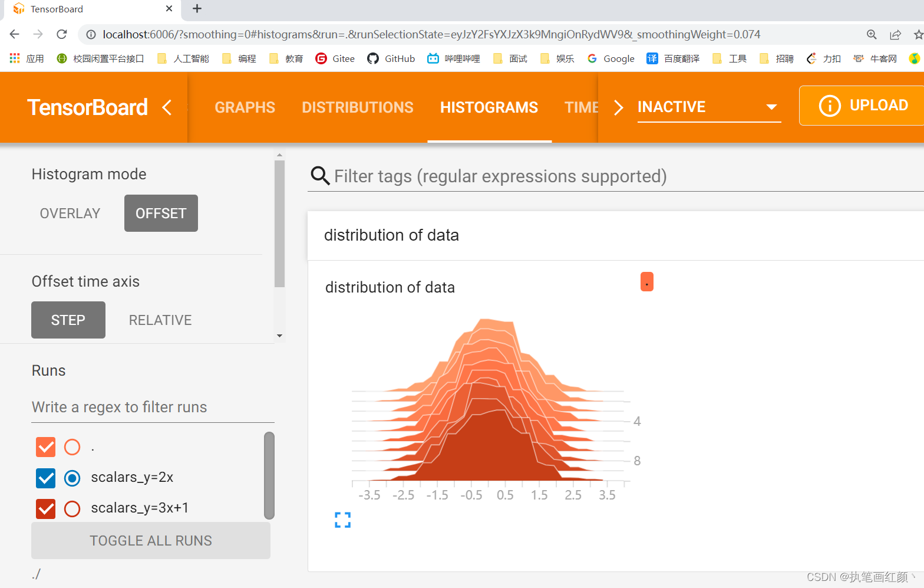
Task: Uncheck the scalars_y=3x+1 run checkbox
Action: [x=46, y=508]
